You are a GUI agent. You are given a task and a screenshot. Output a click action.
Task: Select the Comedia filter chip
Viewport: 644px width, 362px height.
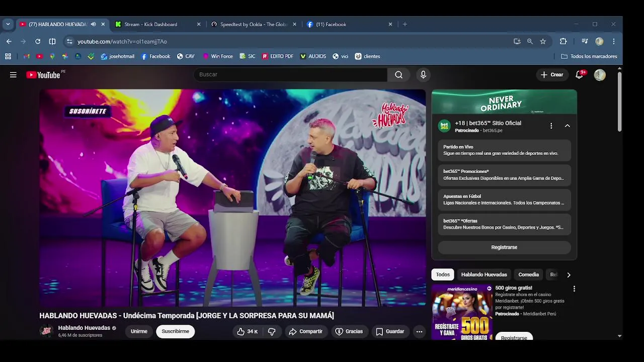[528, 275]
